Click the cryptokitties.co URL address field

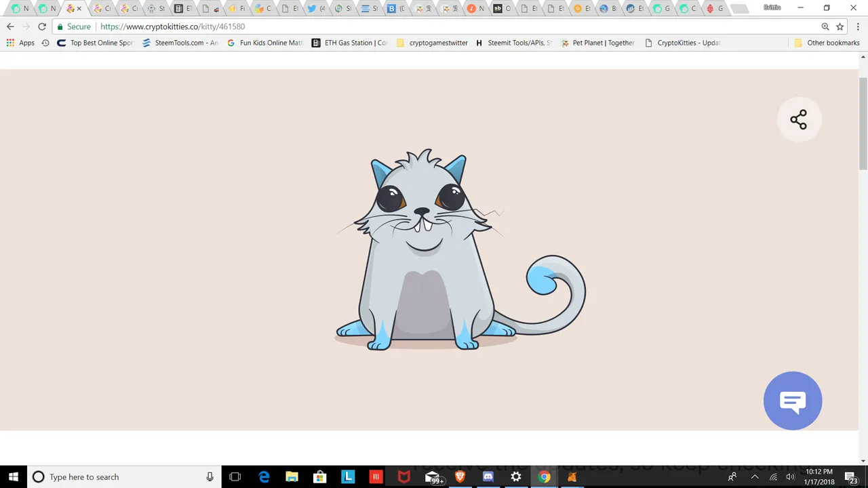point(434,26)
